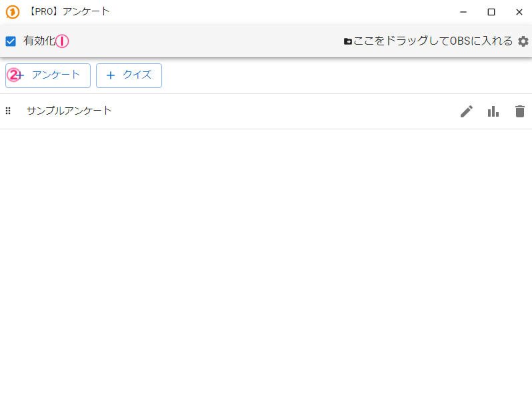The width and height of the screenshot is (532, 398).
Task: Click the plus icon in the クイズ button
Action: tap(111, 75)
